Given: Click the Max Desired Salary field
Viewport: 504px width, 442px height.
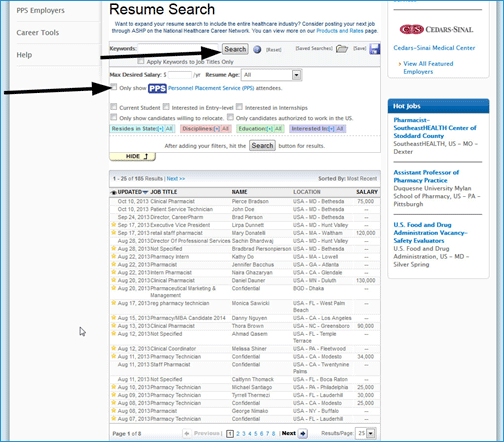Looking at the screenshot, I should (180, 75).
